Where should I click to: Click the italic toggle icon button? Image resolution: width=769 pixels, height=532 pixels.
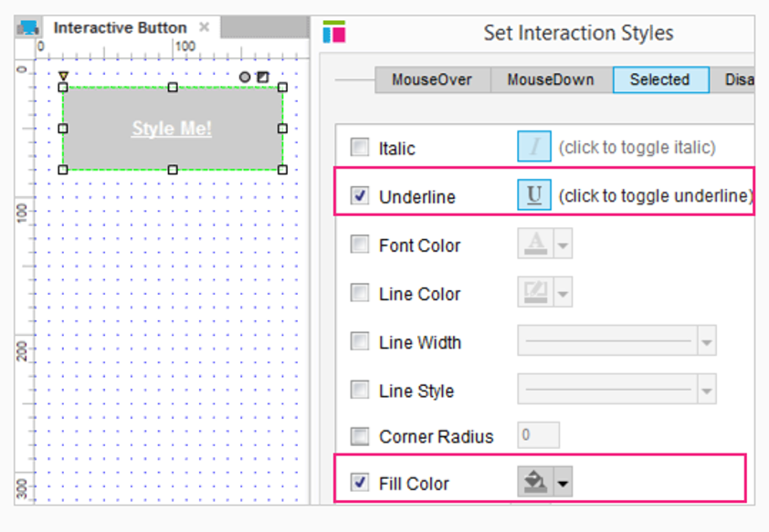534,147
